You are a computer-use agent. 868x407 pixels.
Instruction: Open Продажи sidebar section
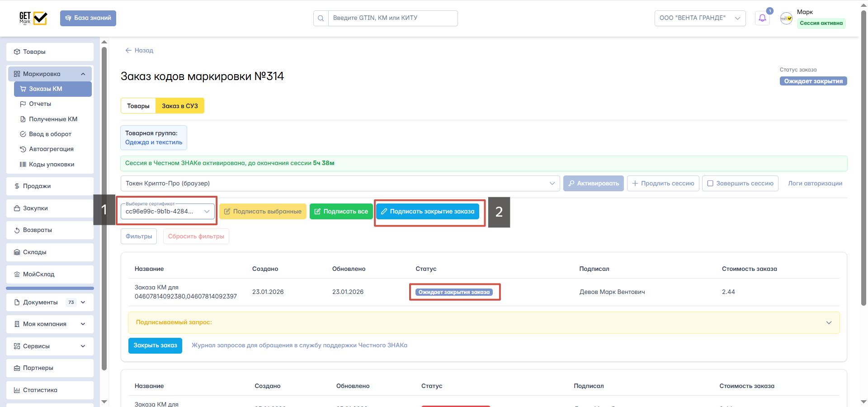[50, 186]
